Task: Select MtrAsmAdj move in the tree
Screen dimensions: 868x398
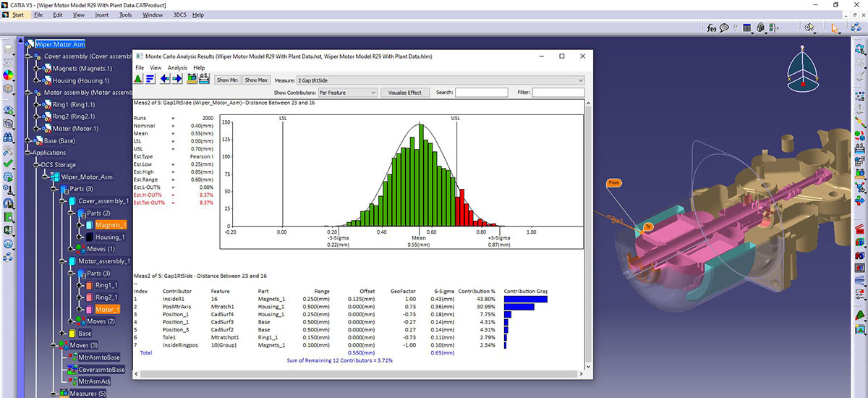Action: 95,381
